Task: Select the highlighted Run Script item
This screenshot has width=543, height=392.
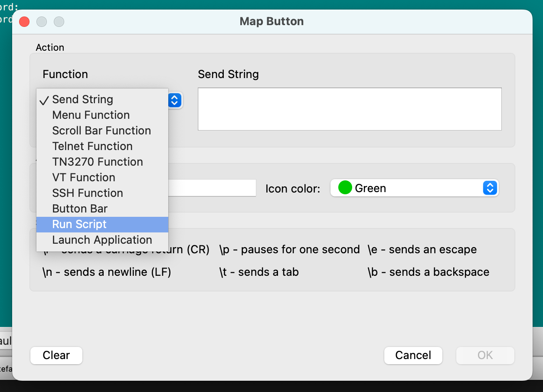Action: click(79, 224)
